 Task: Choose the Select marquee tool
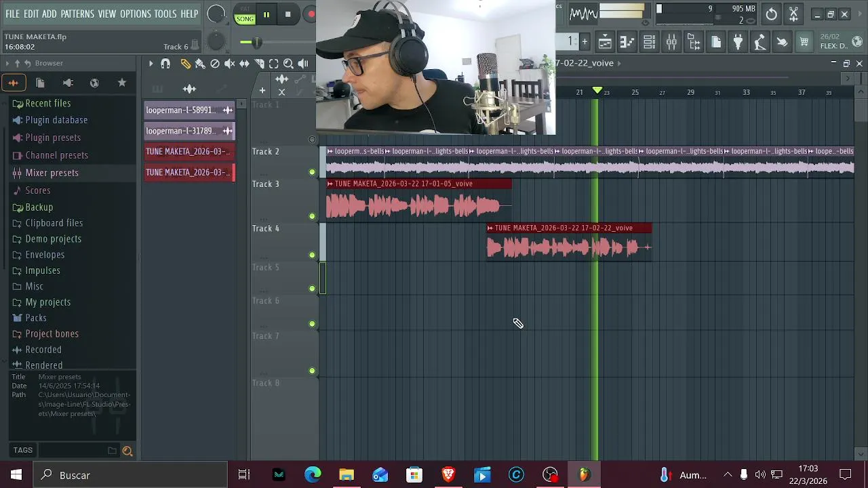274,64
